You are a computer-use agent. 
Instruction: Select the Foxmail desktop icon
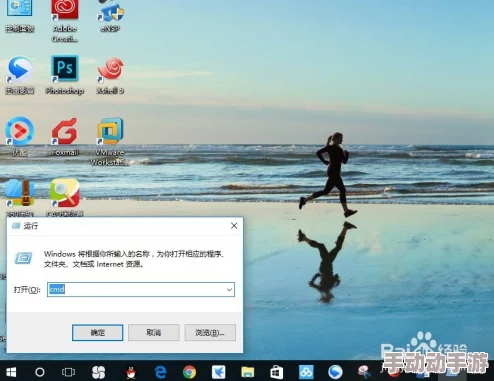65,137
